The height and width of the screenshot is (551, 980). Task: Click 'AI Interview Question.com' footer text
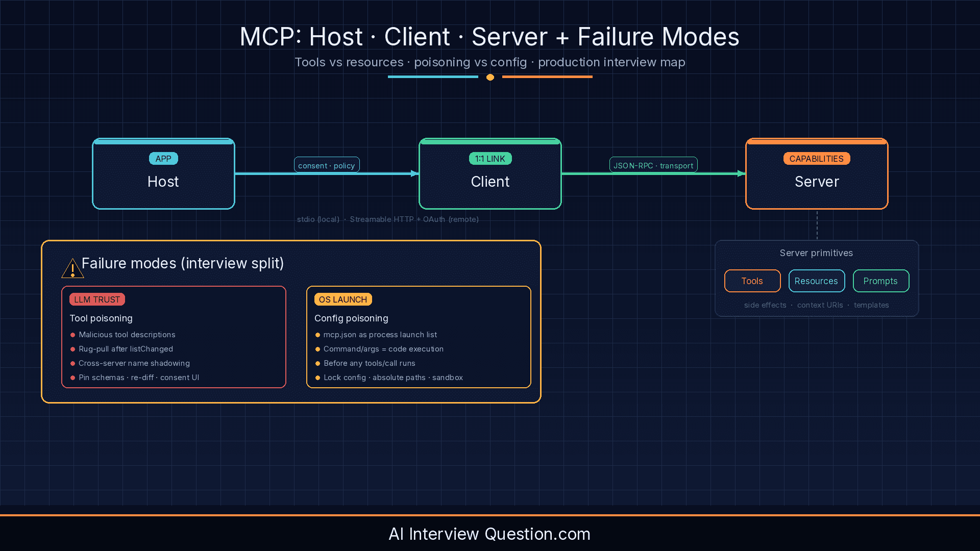click(x=489, y=534)
